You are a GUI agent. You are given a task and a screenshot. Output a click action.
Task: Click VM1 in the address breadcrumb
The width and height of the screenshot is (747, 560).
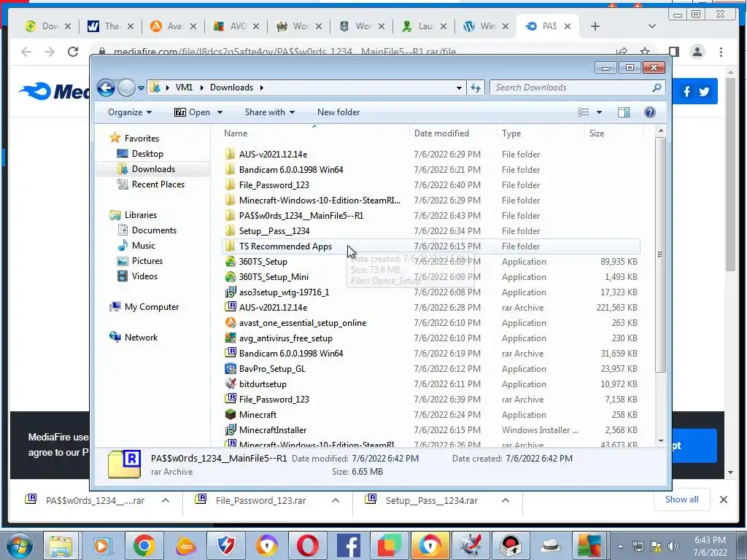point(184,87)
